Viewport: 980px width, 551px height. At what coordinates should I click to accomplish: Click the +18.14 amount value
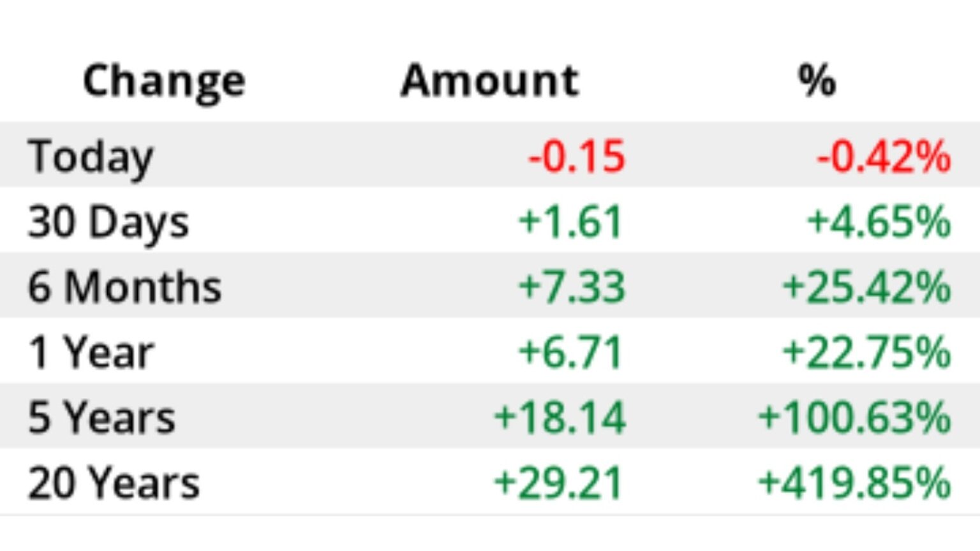(560, 418)
